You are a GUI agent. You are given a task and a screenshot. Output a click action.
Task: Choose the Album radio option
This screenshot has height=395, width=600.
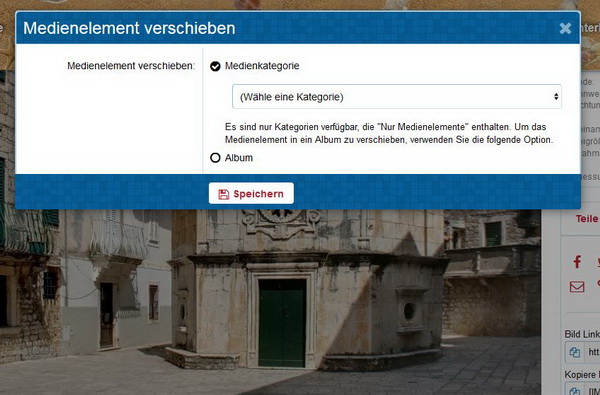(215, 158)
